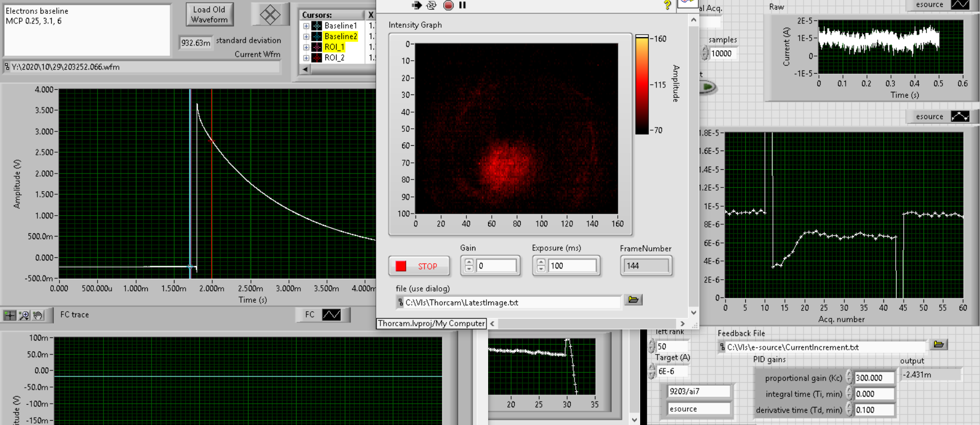The width and height of the screenshot is (980, 425).
Task: Click the Load Old Waveform button
Action: [x=209, y=14]
